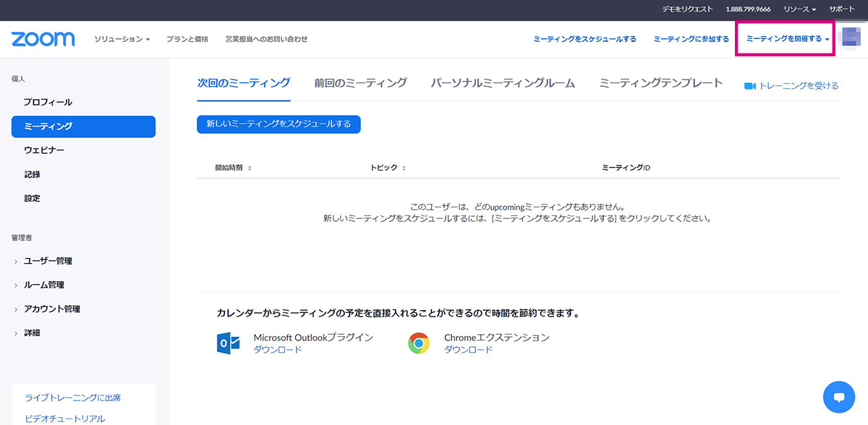Switch to パーソナルミーティングルーム tab
This screenshot has height=425, width=868.
(x=503, y=83)
